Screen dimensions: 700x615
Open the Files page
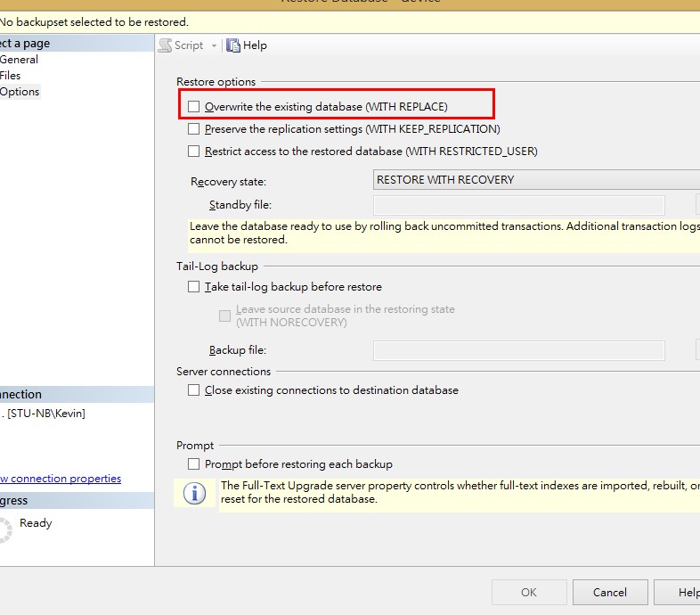point(11,76)
